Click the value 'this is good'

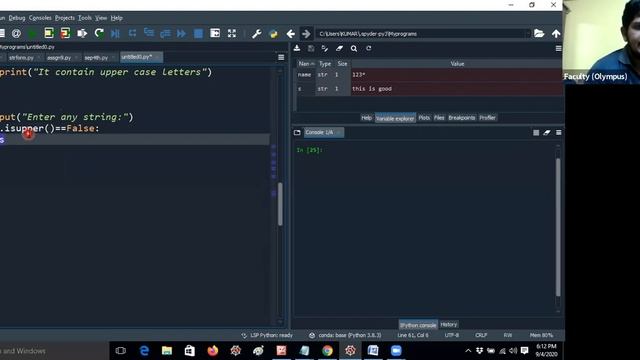pyautogui.click(x=372, y=89)
